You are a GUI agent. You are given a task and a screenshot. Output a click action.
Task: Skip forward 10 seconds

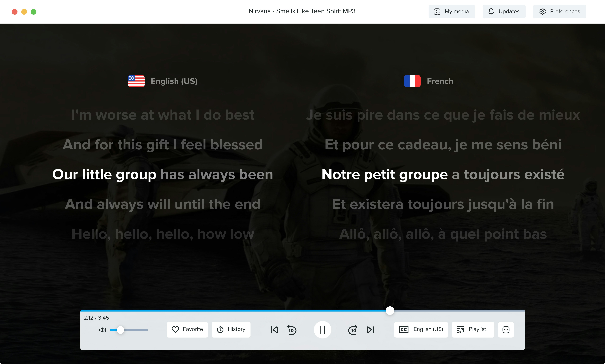pyautogui.click(x=353, y=330)
